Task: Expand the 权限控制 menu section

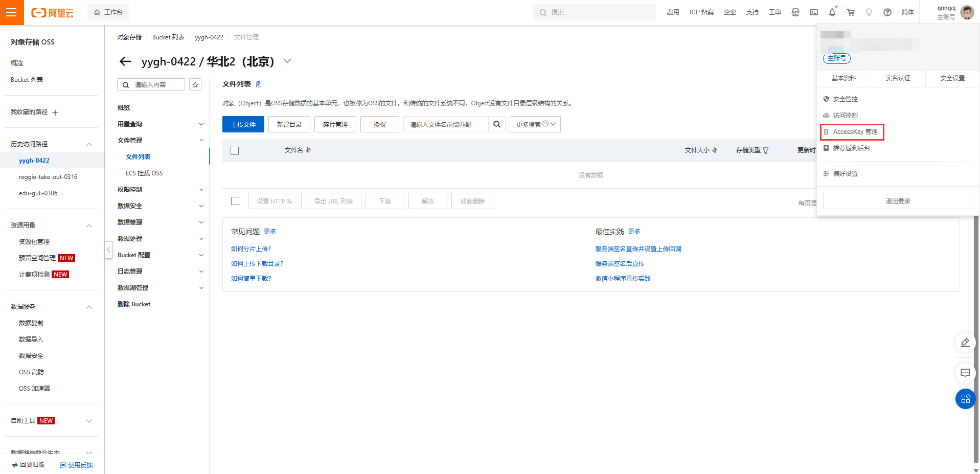Action: tap(160, 190)
